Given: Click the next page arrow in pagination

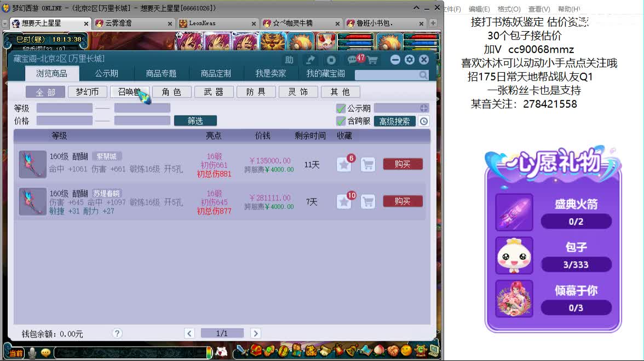Looking at the screenshot, I should point(255,333).
